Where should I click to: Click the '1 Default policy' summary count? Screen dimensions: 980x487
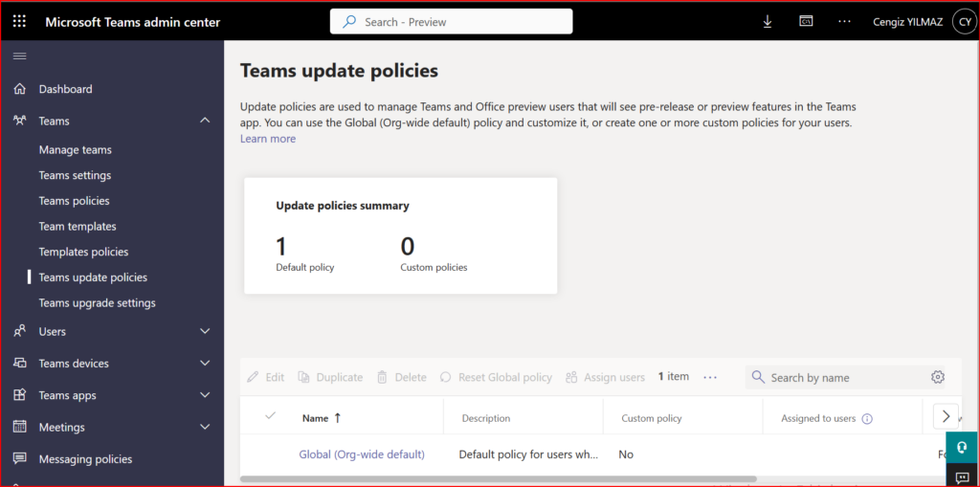point(305,255)
